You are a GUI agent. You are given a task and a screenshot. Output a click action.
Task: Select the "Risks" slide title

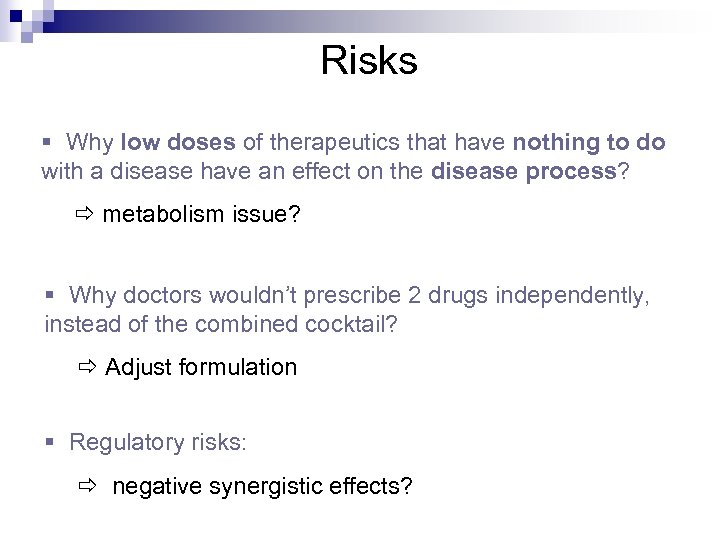(x=369, y=61)
